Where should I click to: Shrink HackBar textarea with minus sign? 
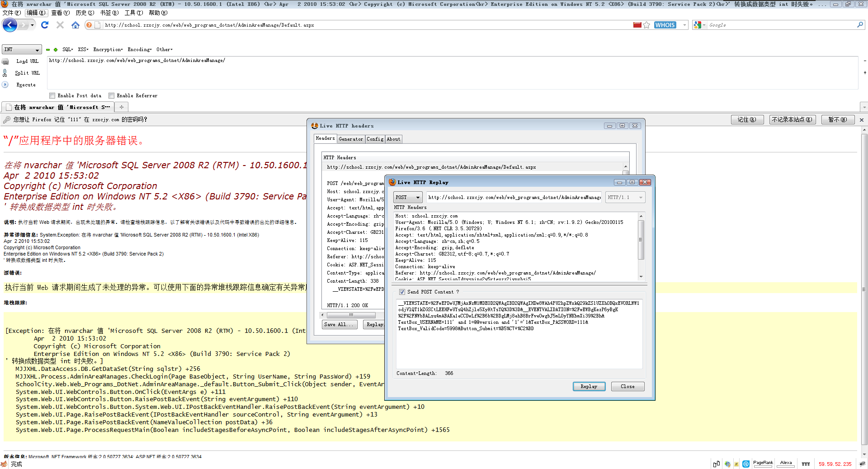tap(865, 61)
